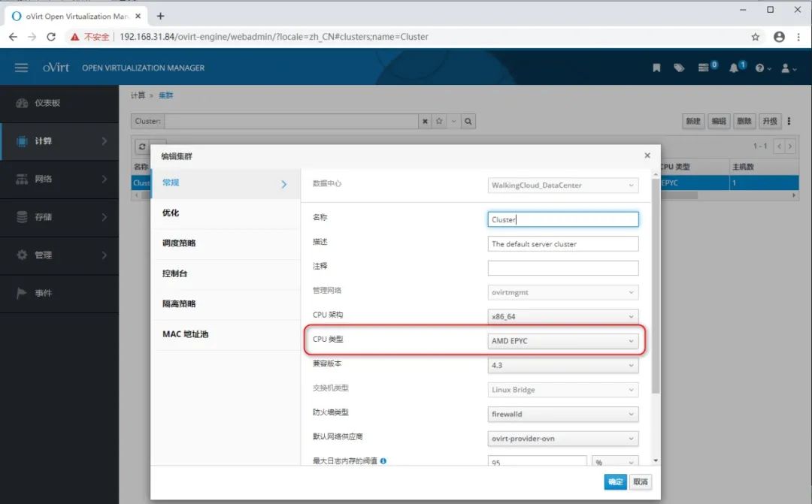Click the empty 注释 comment field
Viewport: 812px width, 504px height.
(563, 268)
